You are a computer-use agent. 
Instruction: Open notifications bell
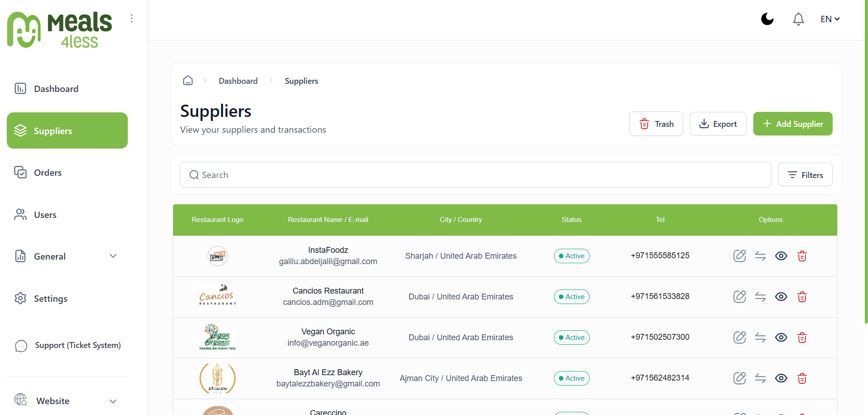[x=799, y=19]
